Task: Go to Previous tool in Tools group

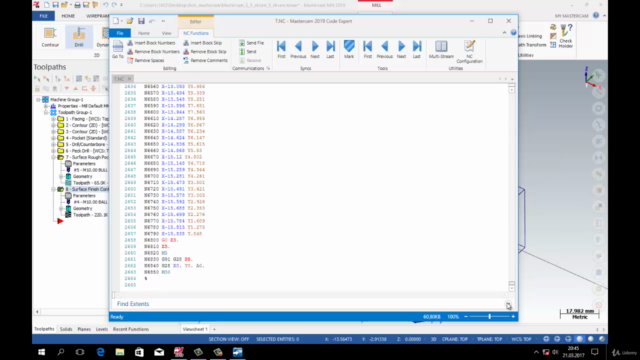Action: (384, 49)
